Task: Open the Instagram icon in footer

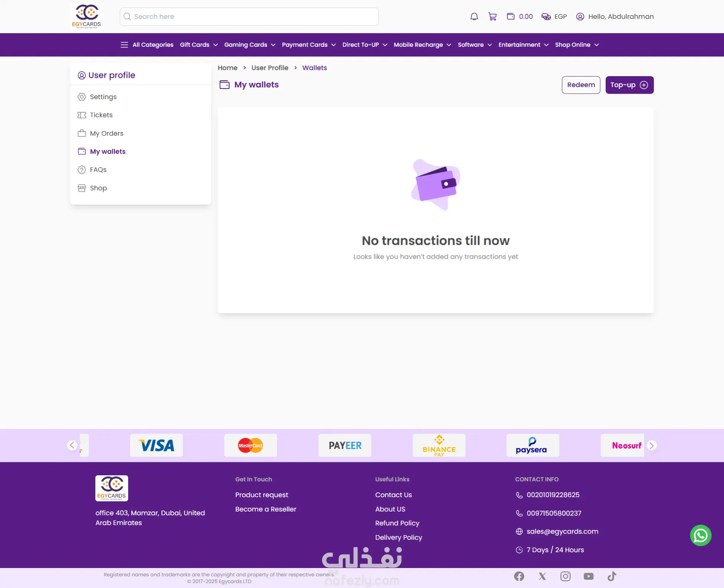Action: 565,576
